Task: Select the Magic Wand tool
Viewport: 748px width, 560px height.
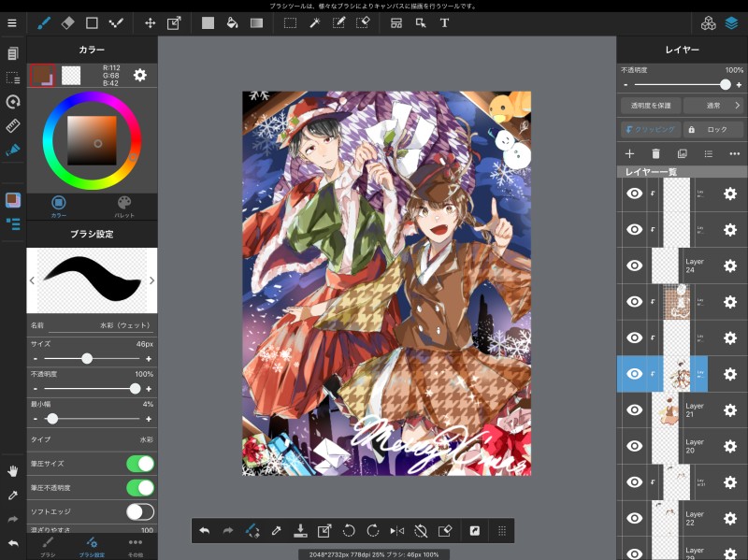Action: coord(314,22)
